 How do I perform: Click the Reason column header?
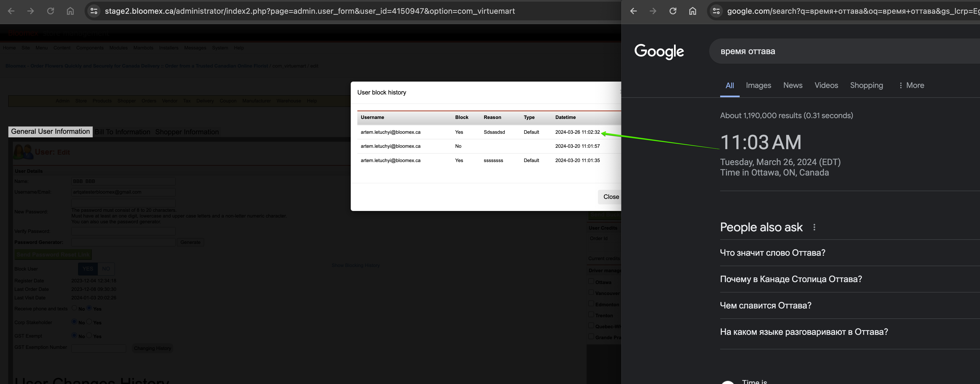point(492,117)
